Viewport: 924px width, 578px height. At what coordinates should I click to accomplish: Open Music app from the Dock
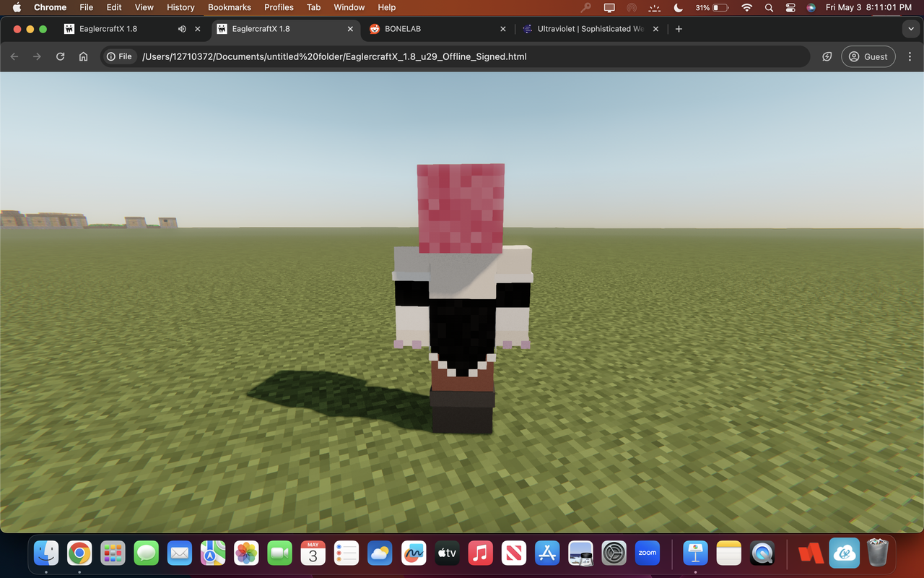click(x=480, y=553)
